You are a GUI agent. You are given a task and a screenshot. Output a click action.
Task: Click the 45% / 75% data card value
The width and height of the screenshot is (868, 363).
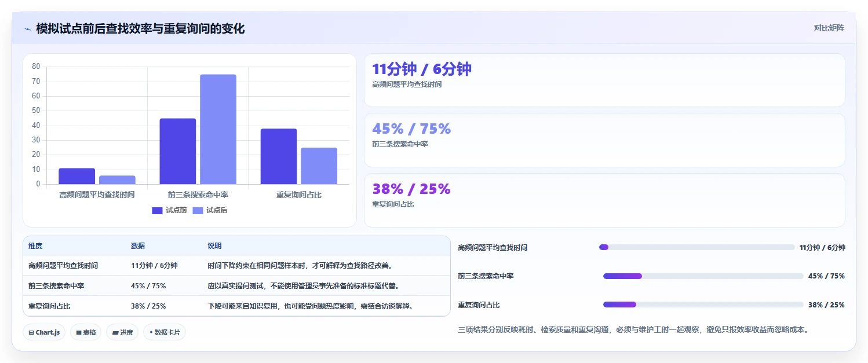coord(411,129)
